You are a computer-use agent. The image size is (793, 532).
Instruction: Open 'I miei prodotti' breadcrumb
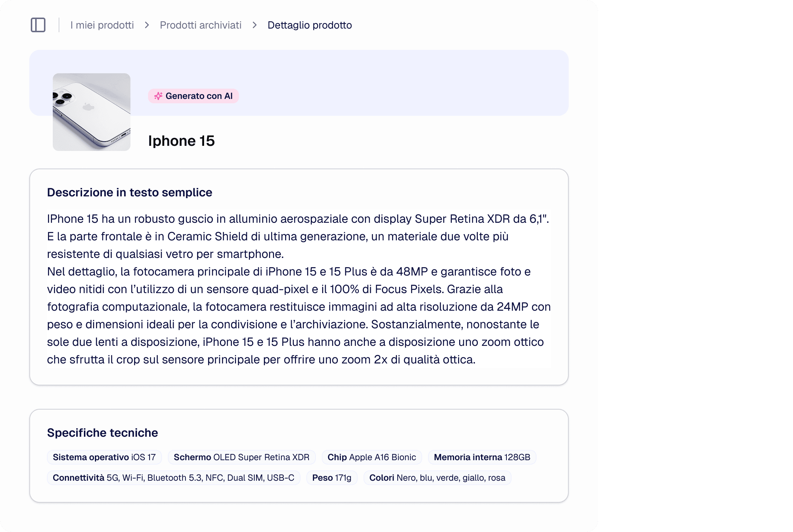[x=102, y=25]
